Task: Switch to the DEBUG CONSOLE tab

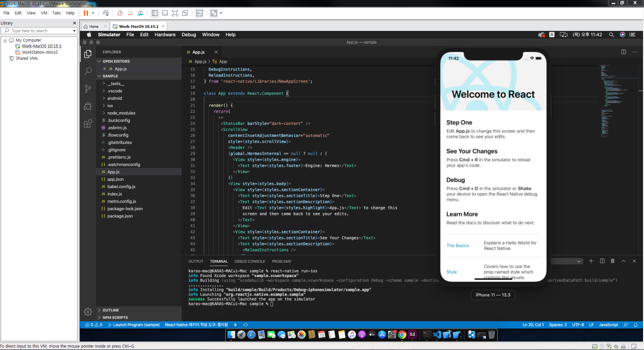Action: (250, 261)
